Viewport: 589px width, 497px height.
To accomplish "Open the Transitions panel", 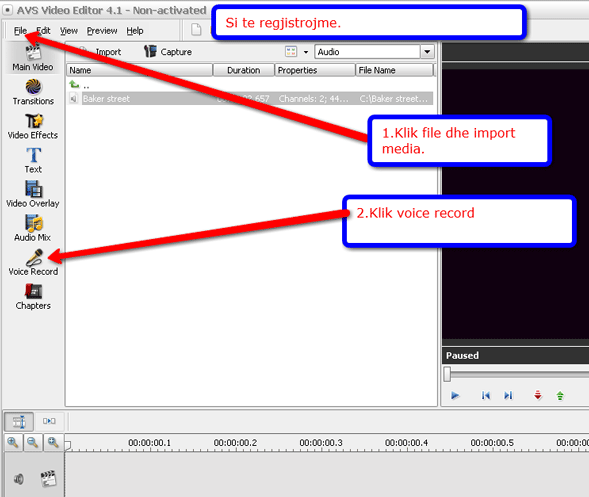I will click(33, 92).
